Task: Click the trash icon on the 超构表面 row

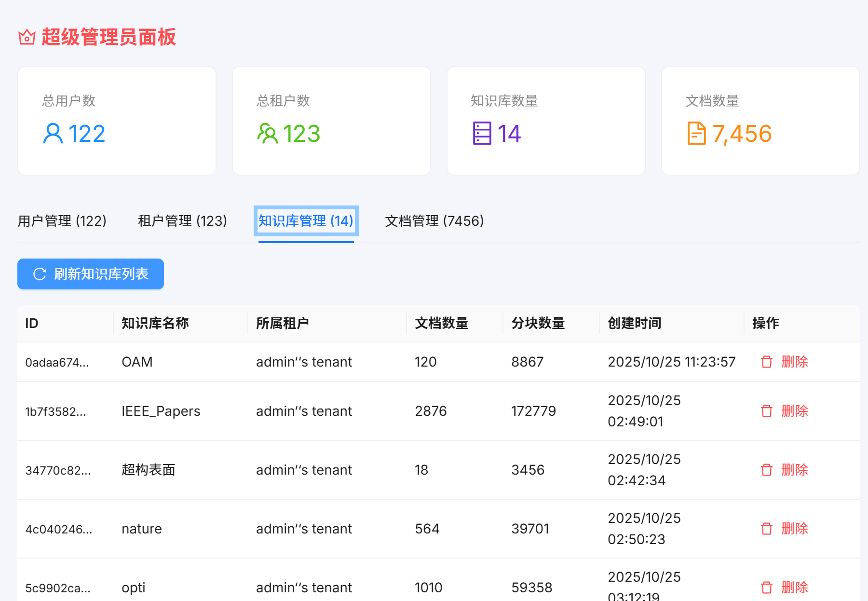Action: [766, 470]
